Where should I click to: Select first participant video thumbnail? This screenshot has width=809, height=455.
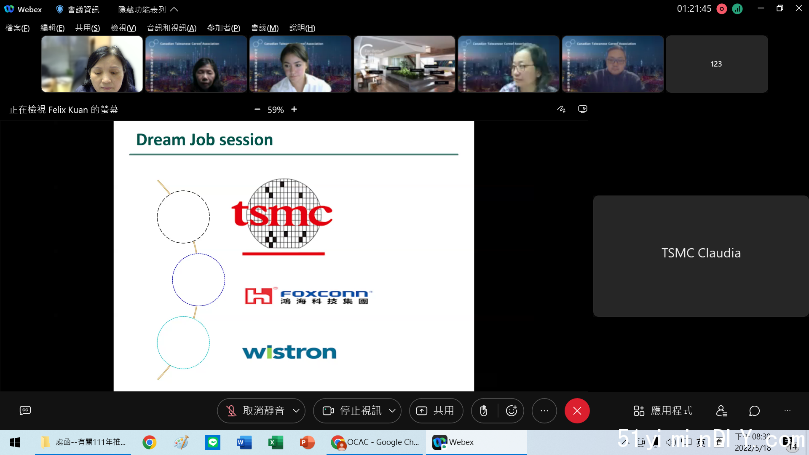92,64
